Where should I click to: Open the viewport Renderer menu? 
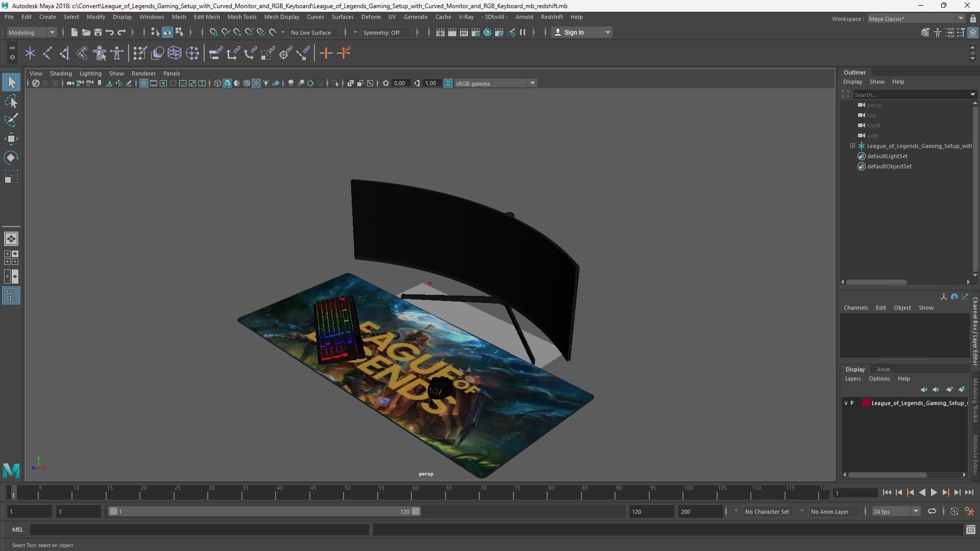click(x=143, y=73)
